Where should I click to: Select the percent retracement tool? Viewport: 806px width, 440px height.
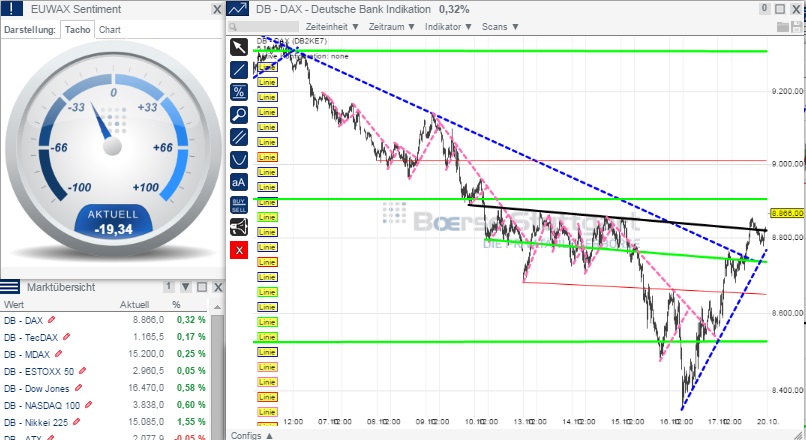pos(239,92)
